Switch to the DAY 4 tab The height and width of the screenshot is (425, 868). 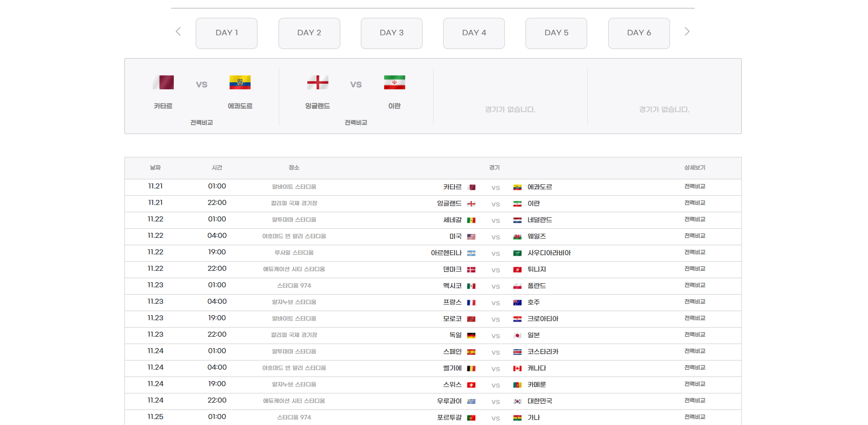pyautogui.click(x=474, y=33)
